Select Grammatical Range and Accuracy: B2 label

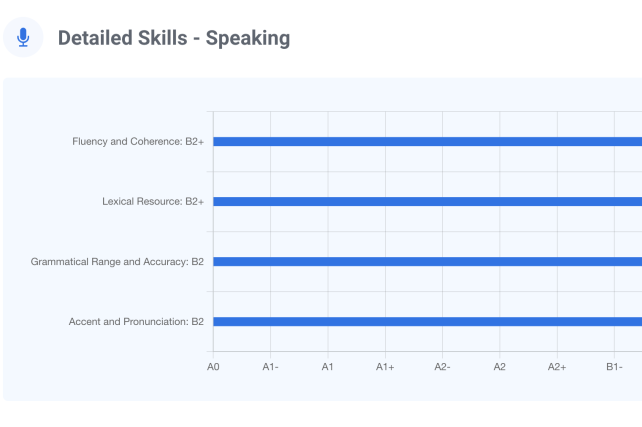(117, 262)
